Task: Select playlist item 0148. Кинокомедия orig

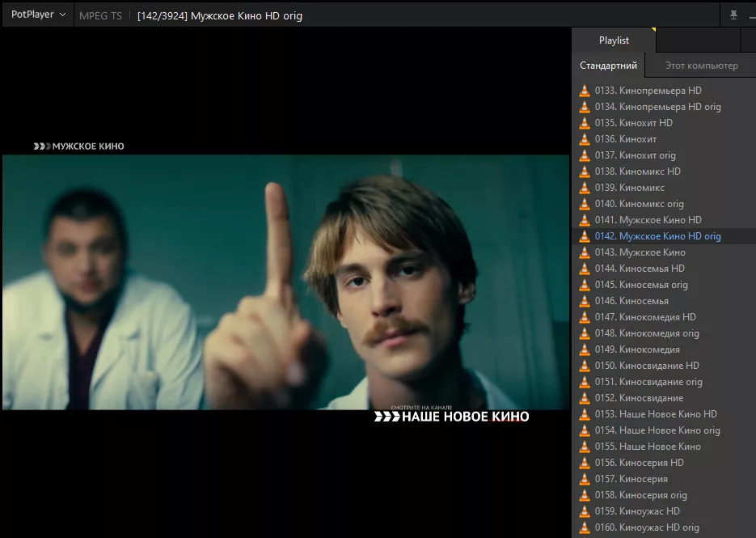Action: 664,333
